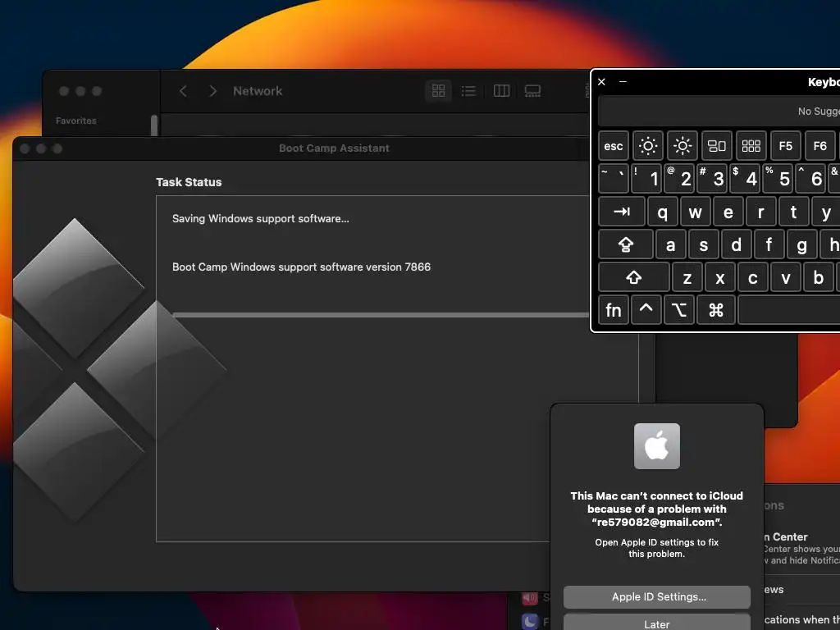
Task: Switch Finder to list view
Action: (x=468, y=91)
